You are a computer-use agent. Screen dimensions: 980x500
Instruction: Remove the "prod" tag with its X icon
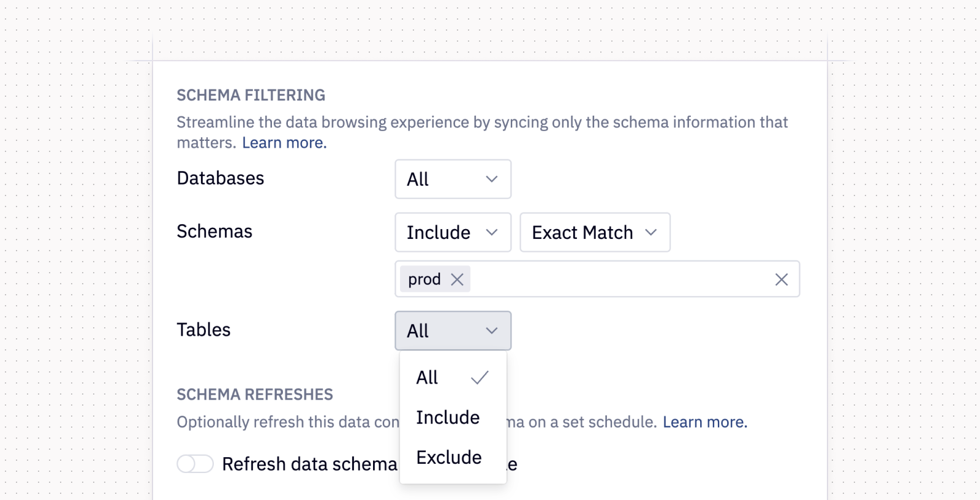click(x=456, y=279)
